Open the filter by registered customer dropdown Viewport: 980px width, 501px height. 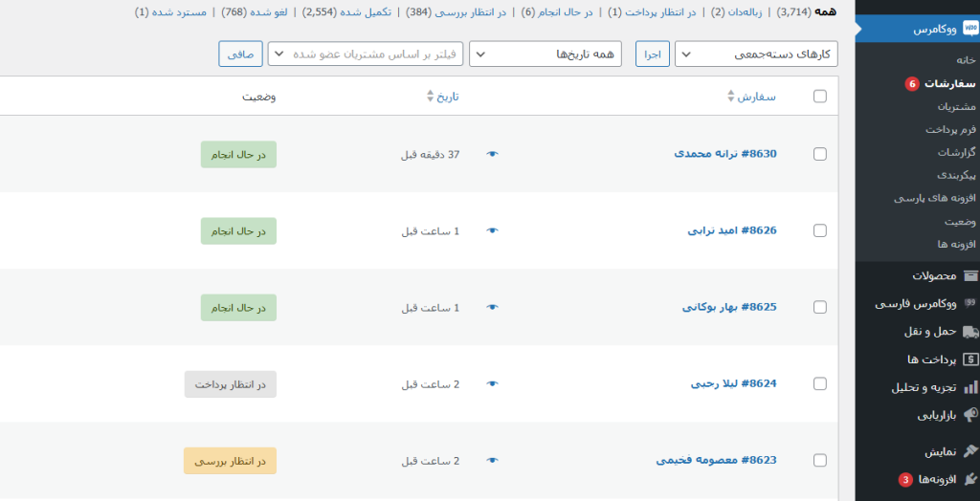tap(366, 54)
